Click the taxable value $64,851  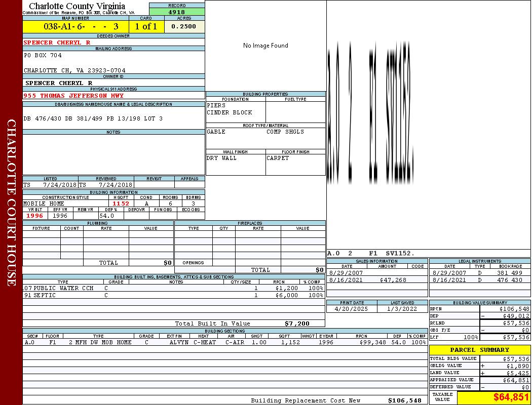511,397
